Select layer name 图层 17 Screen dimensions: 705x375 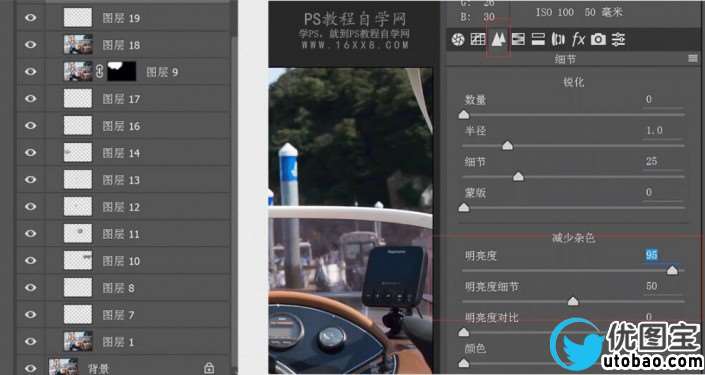pyautogui.click(x=121, y=99)
